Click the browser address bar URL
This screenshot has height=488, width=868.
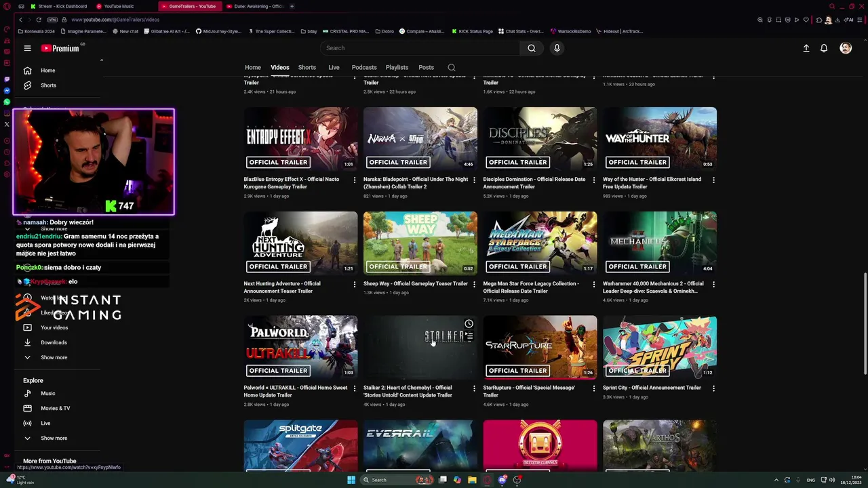click(115, 20)
